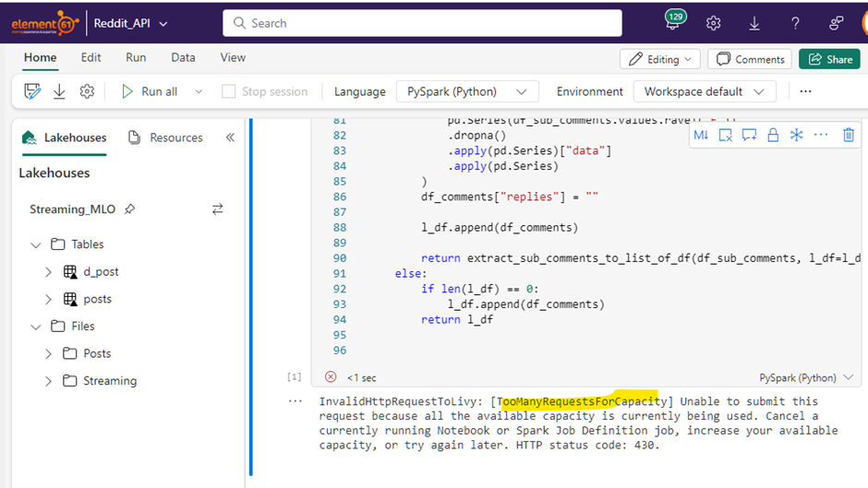868x488 pixels.
Task: Click the green Share button
Action: coord(829,59)
